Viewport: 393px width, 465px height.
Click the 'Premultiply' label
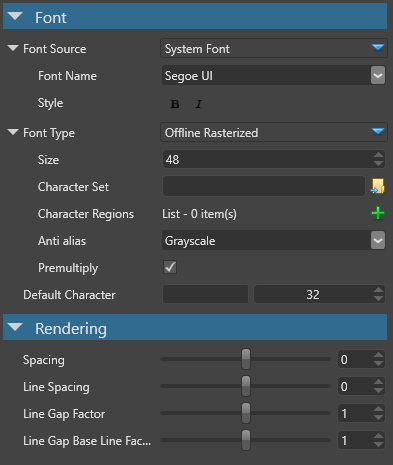68,268
